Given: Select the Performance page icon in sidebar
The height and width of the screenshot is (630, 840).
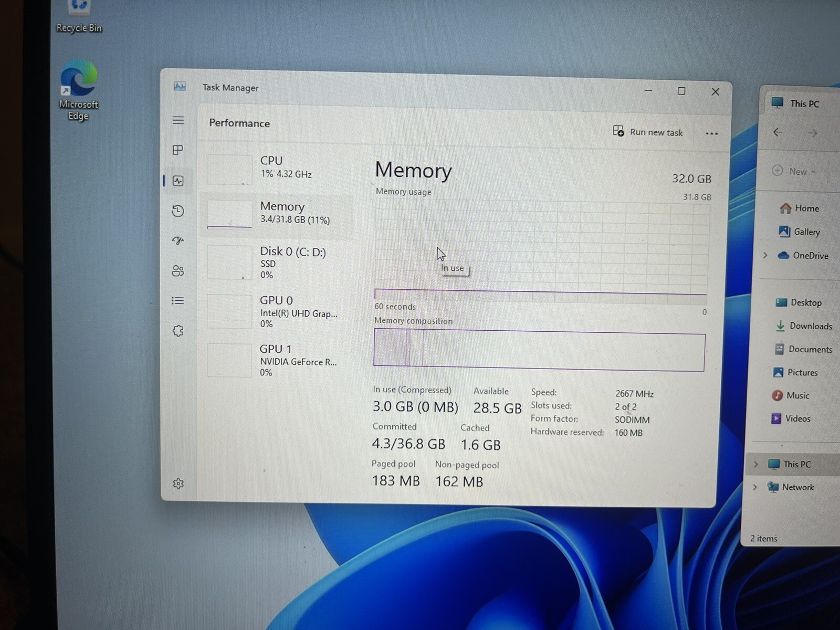Looking at the screenshot, I should pyautogui.click(x=178, y=181).
